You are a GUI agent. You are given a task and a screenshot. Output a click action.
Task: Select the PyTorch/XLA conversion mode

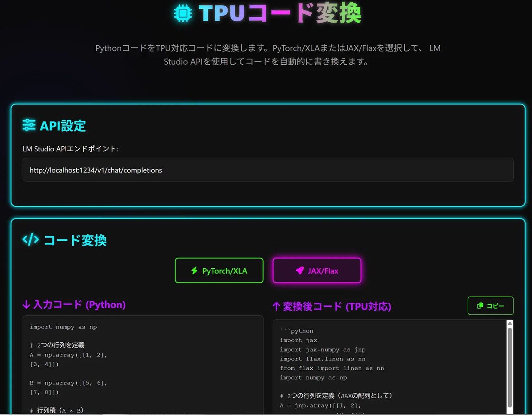tap(219, 270)
